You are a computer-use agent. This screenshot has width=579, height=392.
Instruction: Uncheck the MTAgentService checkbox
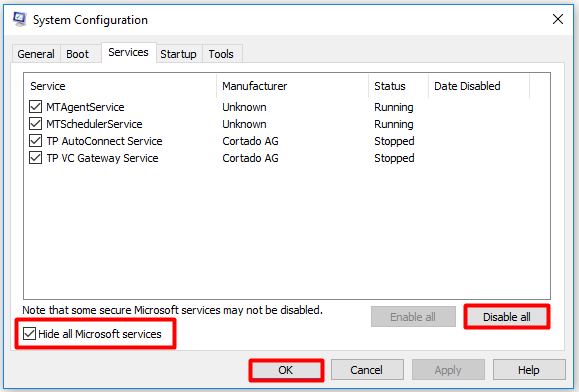pyautogui.click(x=35, y=107)
